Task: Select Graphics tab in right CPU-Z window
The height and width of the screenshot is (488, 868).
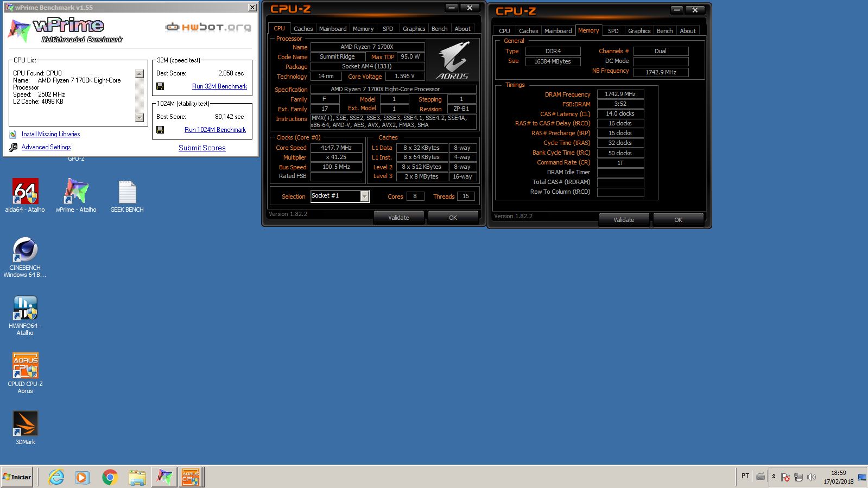Action: click(639, 31)
